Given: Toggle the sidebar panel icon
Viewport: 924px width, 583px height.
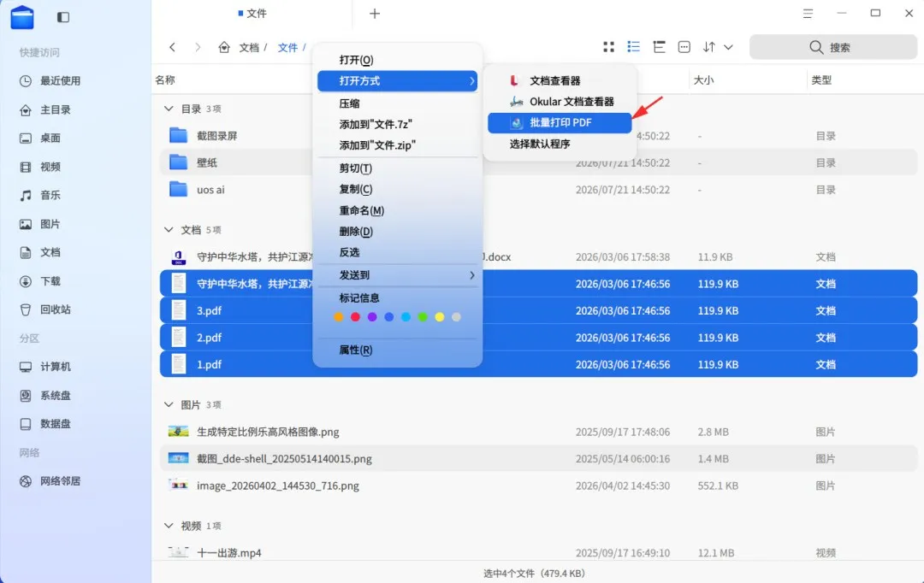Looking at the screenshot, I should tap(63, 17).
